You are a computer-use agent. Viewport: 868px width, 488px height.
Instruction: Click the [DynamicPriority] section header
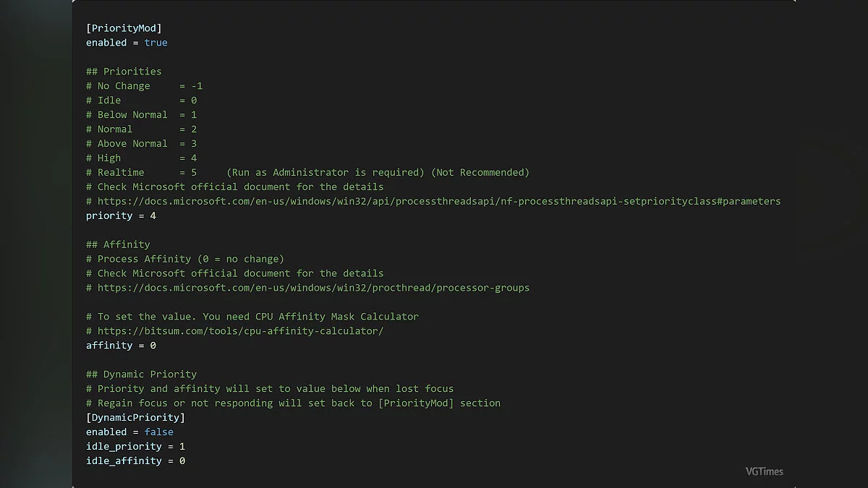tap(135, 418)
